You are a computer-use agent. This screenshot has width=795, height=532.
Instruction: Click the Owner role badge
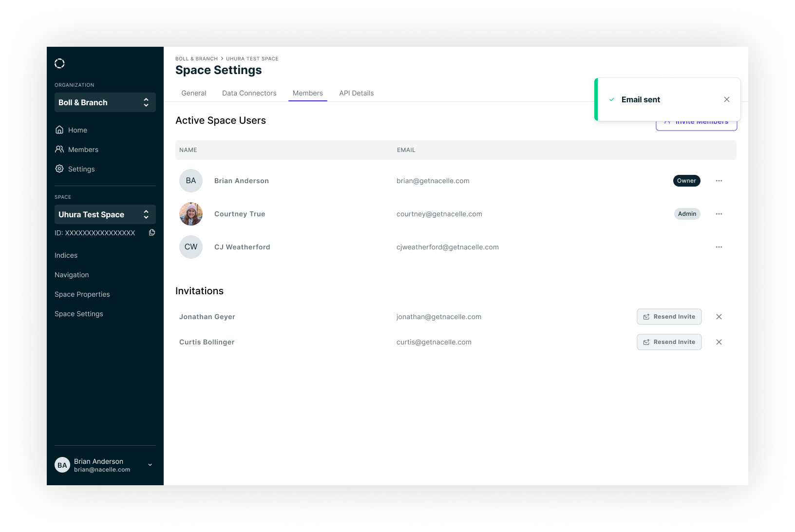[687, 181]
